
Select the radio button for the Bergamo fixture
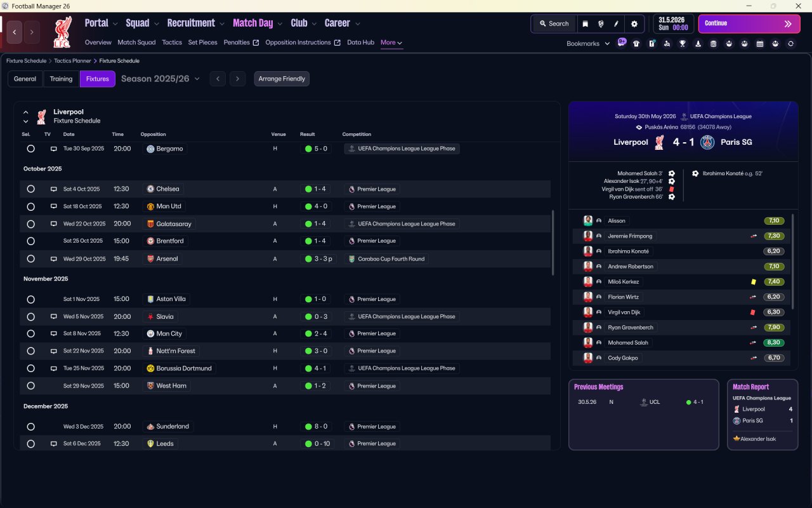pos(30,149)
